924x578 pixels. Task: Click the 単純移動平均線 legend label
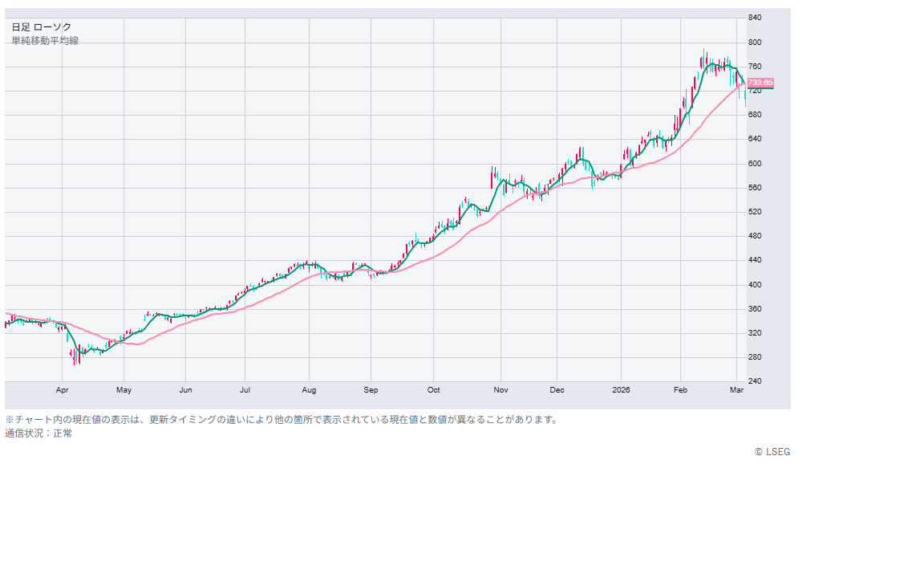pos(45,41)
